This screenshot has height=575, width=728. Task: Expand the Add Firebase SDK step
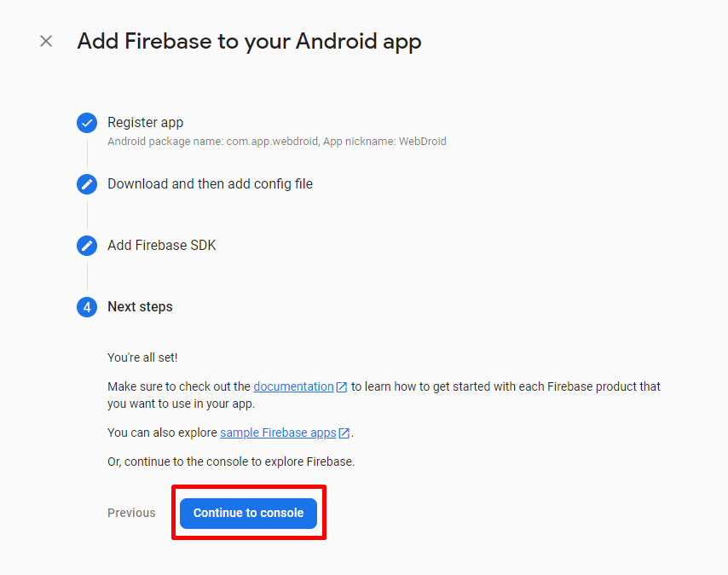click(x=162, y=245)
